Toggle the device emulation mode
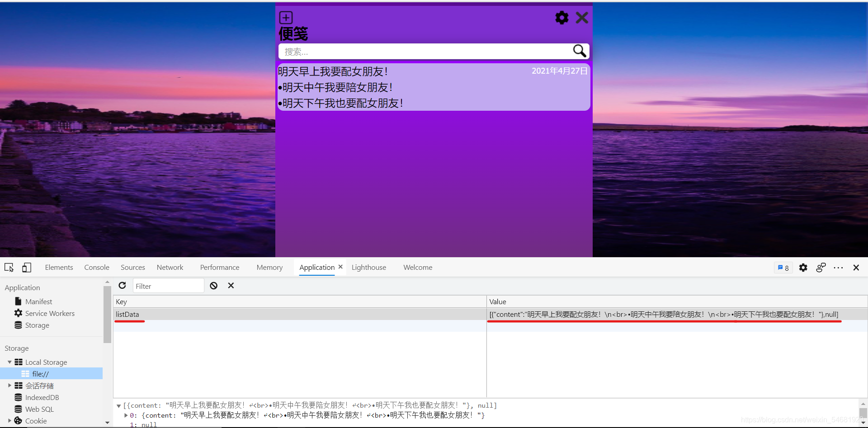The width and height of the screenshot is (868, 428). point(27,268)
